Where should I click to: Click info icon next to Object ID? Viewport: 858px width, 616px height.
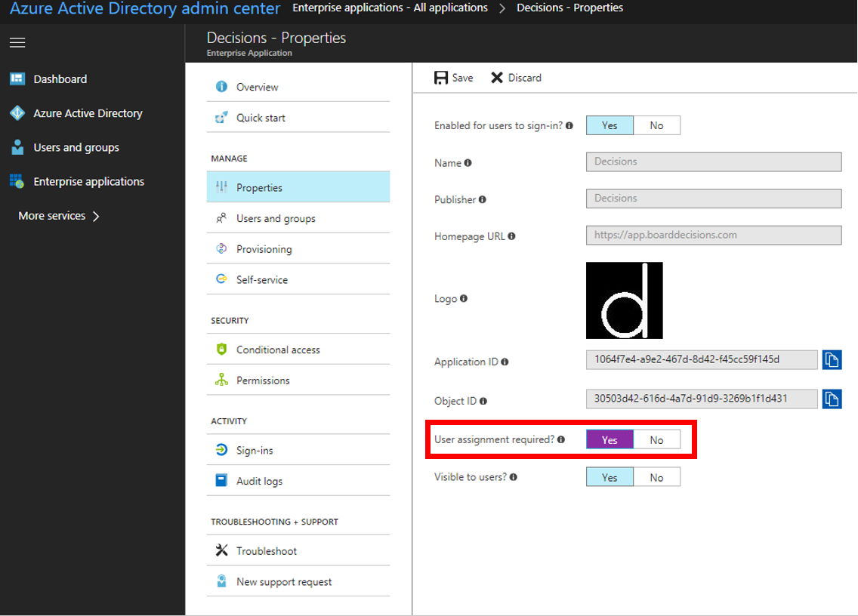[483, 401]
